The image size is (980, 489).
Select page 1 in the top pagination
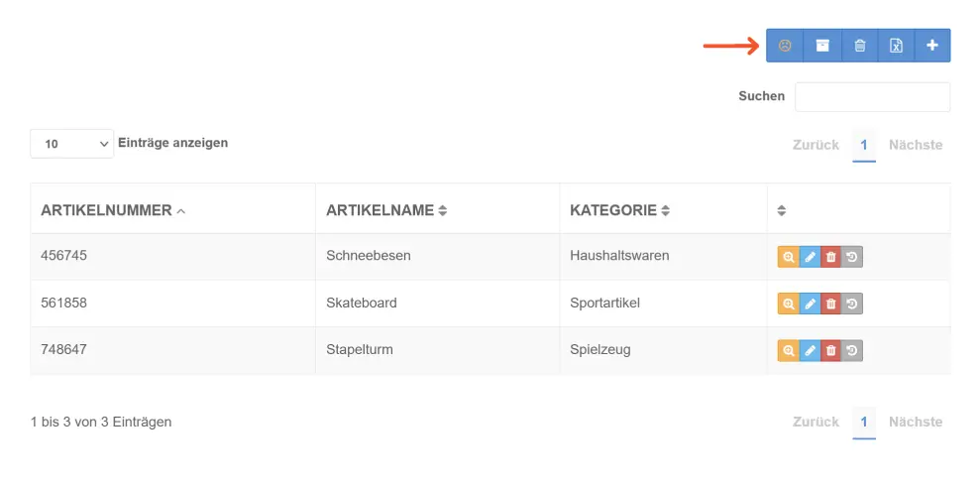[x=864, y=145]
